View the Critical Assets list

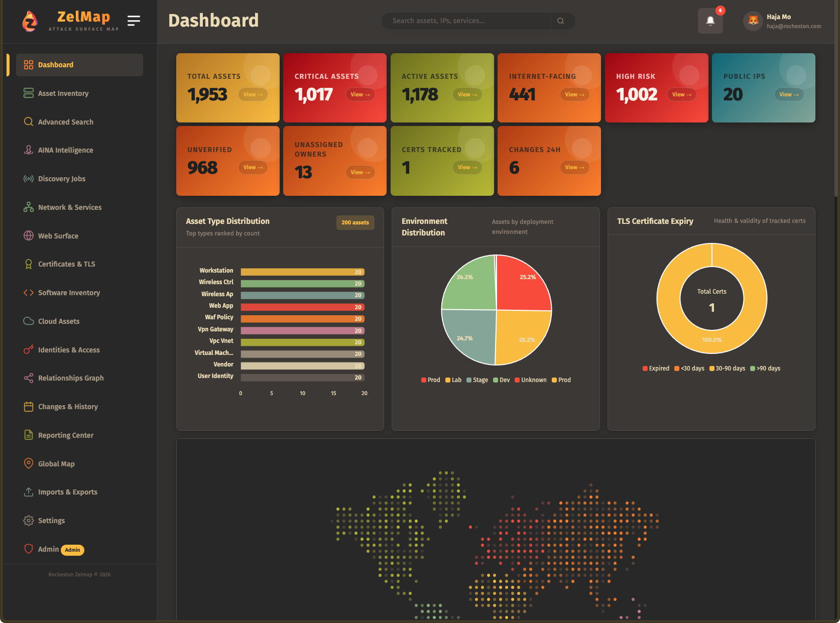click(360, 94)
